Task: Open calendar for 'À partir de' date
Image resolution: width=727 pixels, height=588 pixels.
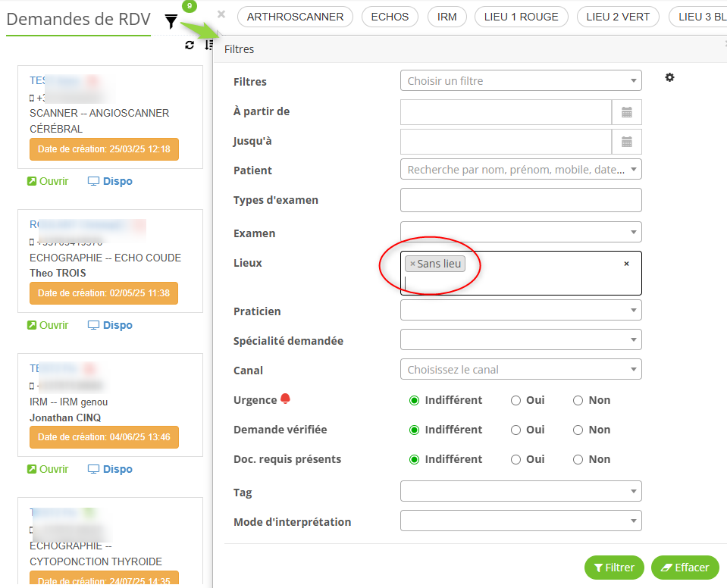Action: tap(626, 112)
